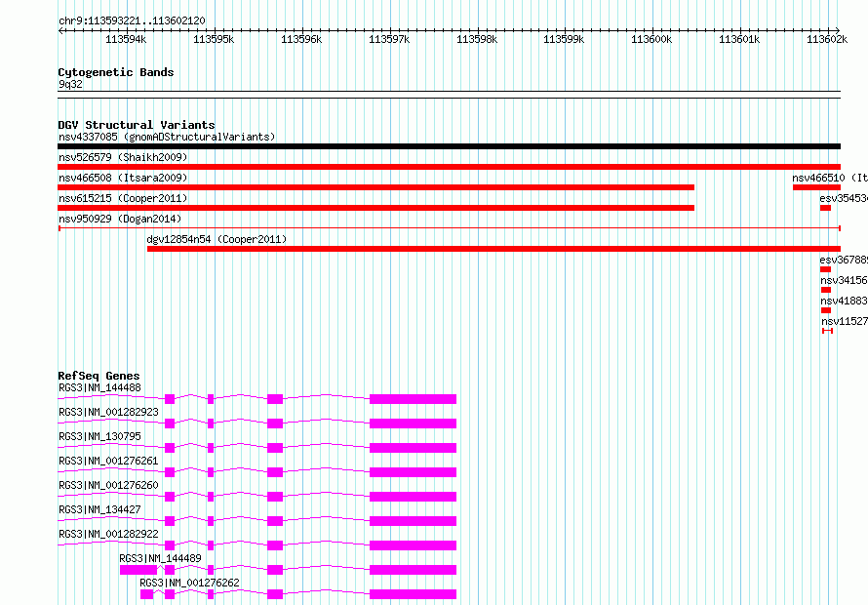Screen dimensions: 868x605
Task: Click the 113600k ruler position
Action: 651,39
